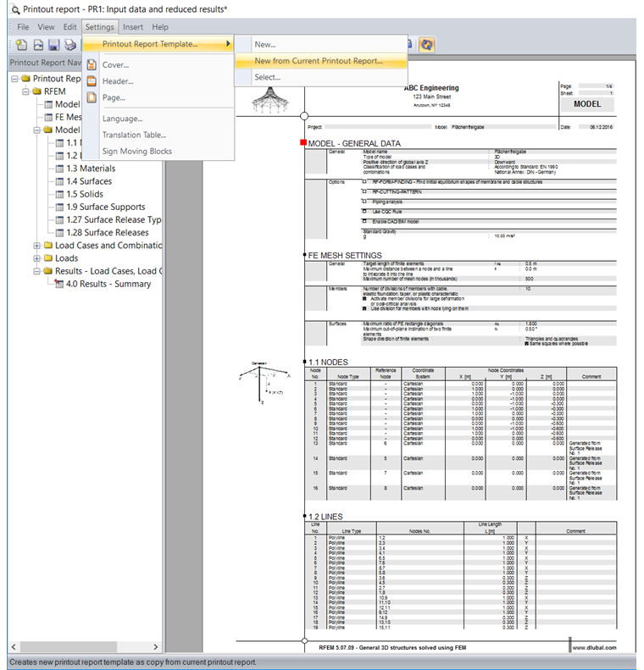Open the View menu

click(x=46, y=27)
